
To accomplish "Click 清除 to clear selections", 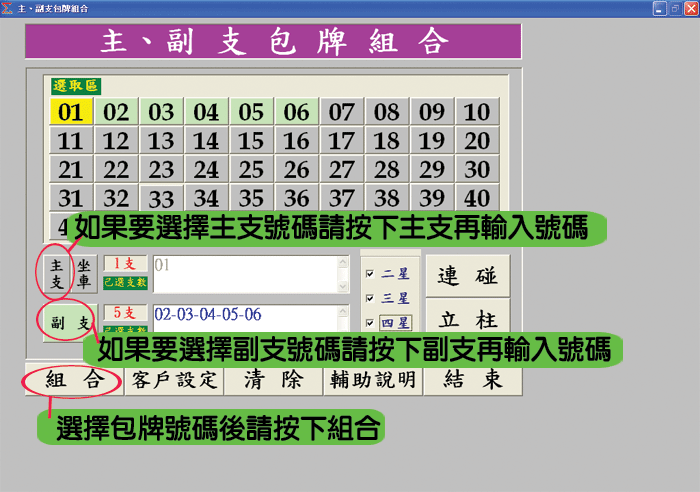I will pos(272,380).
